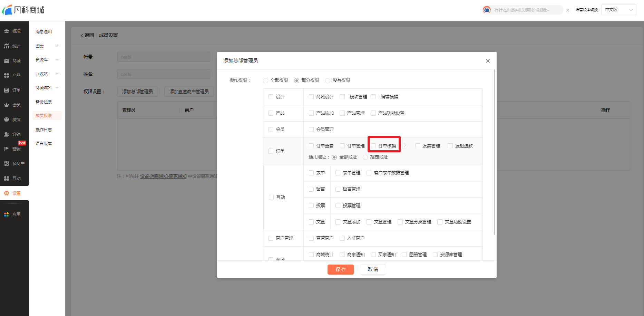The width and height of the screenshot is (644, 316).
Task: Expand the 商城域名 submenu chevron
Action: tap(57, 88)
